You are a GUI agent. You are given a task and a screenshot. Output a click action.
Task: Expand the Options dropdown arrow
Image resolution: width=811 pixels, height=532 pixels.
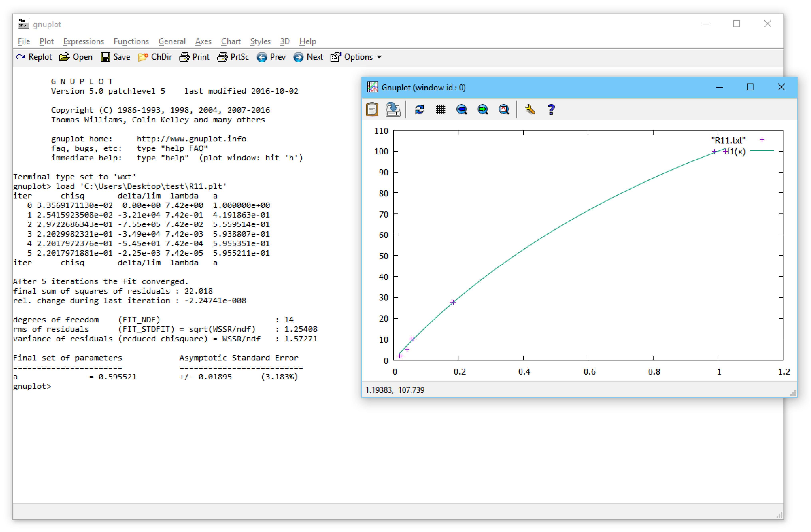[379, 57]
